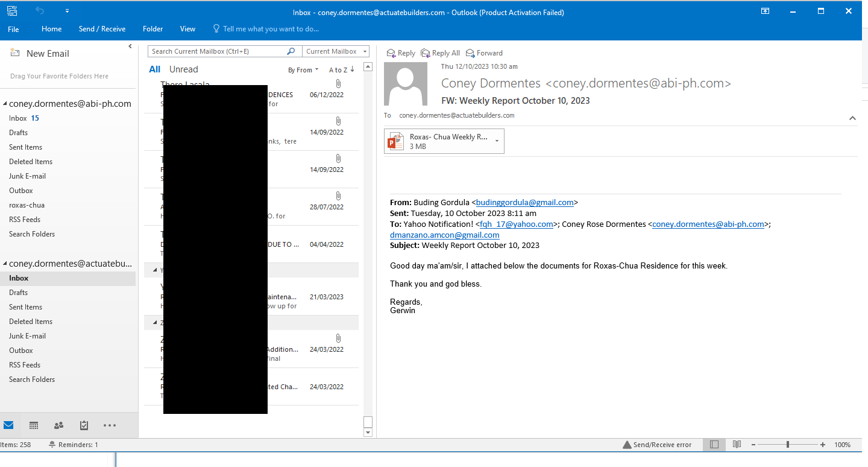Click the zoom out minus button
868x467 pixels.
[x=753, y=445]
